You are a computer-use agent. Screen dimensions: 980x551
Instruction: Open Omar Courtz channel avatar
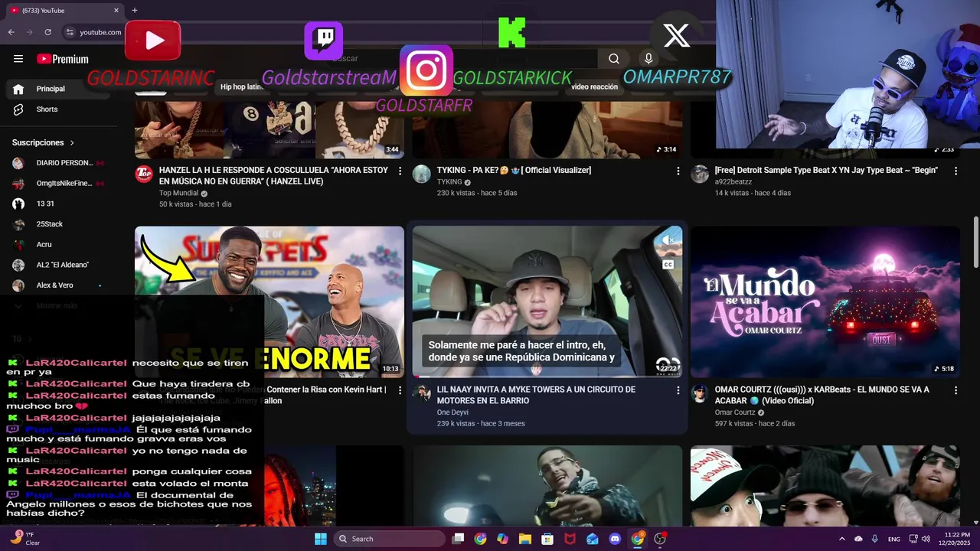point(700,393)
